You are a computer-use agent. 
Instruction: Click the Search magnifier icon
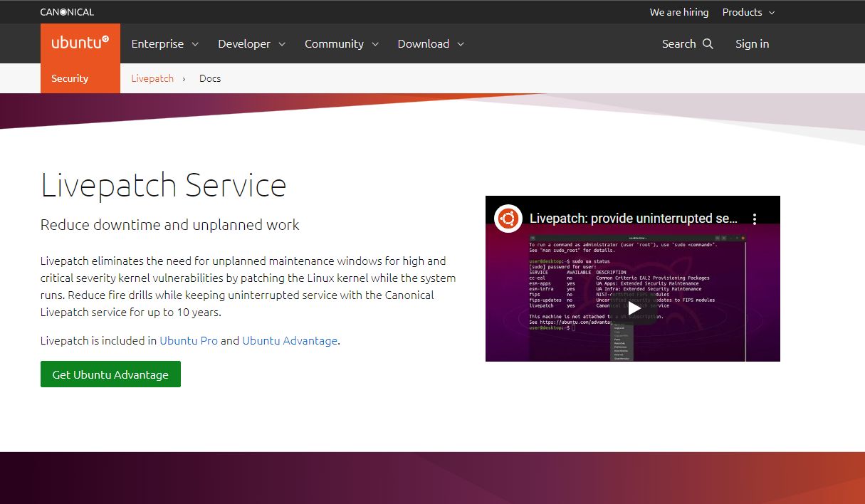pyautogui.click(x=708, y=44)
